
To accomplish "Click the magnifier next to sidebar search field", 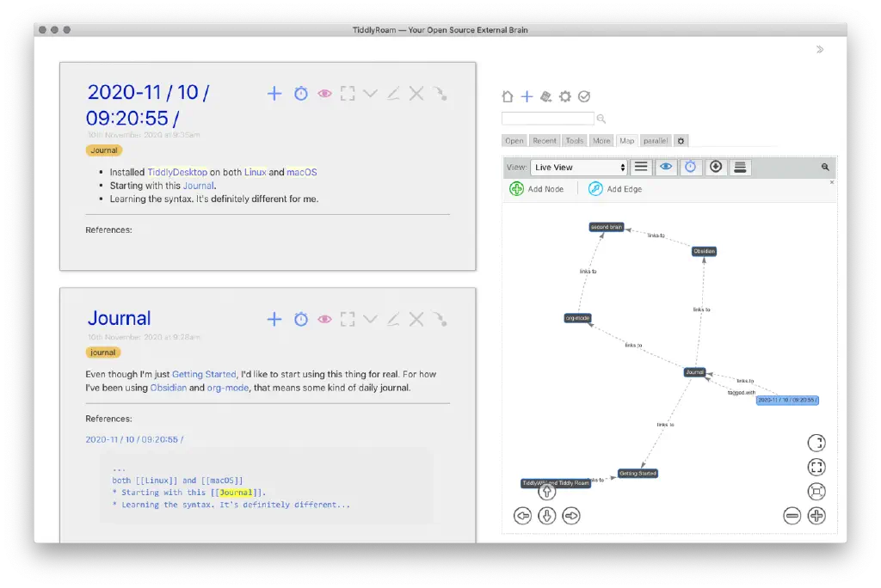I will point(601,119).
